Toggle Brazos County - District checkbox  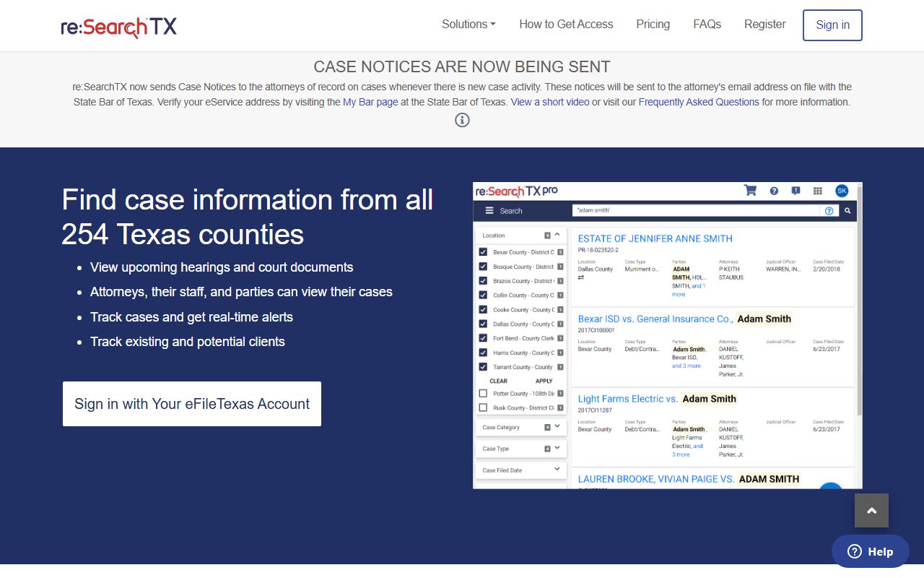[x=483, y=280]
